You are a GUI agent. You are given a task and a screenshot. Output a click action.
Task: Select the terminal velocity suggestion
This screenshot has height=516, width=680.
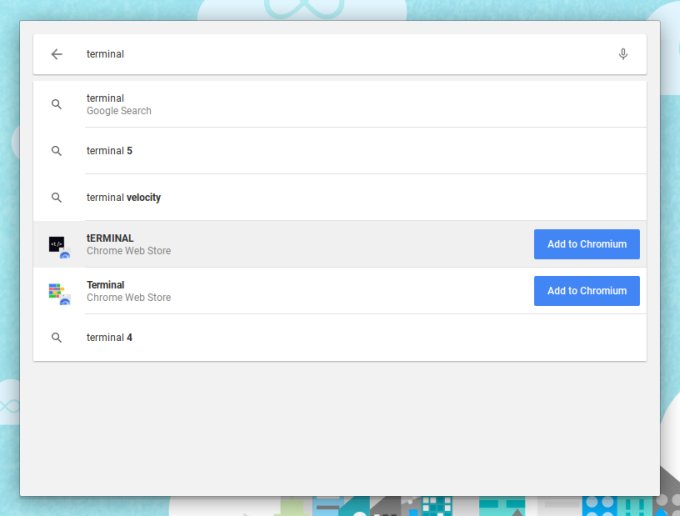coord(340,198)
